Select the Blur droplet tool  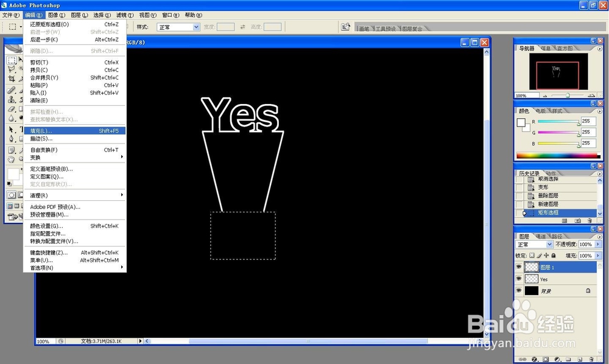click(12, 118)
